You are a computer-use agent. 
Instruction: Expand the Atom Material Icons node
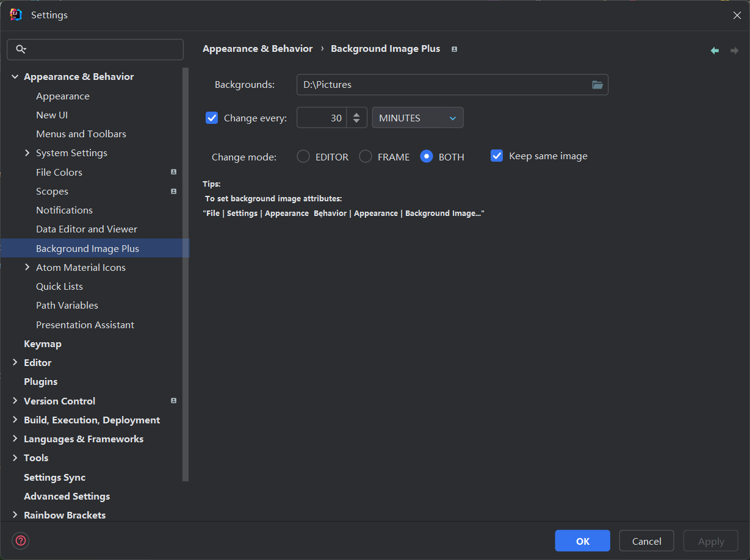tap(27, 267)
